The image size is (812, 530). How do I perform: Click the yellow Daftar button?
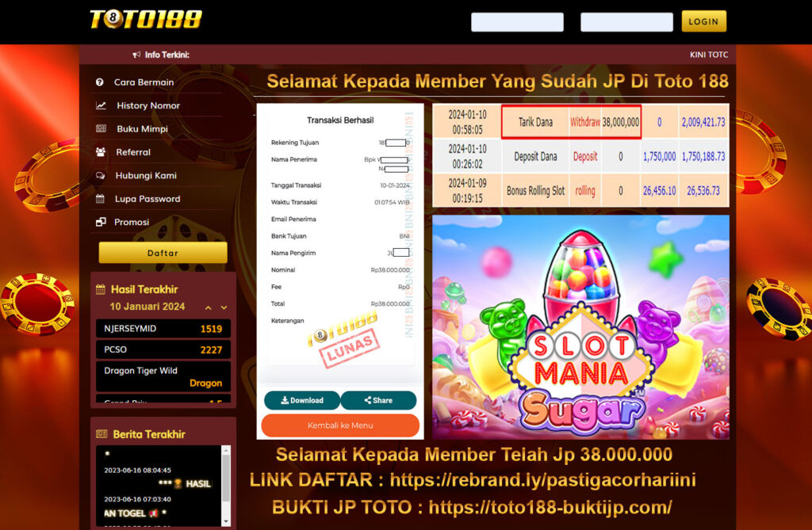pyautogui.click(x=163, y=253)
